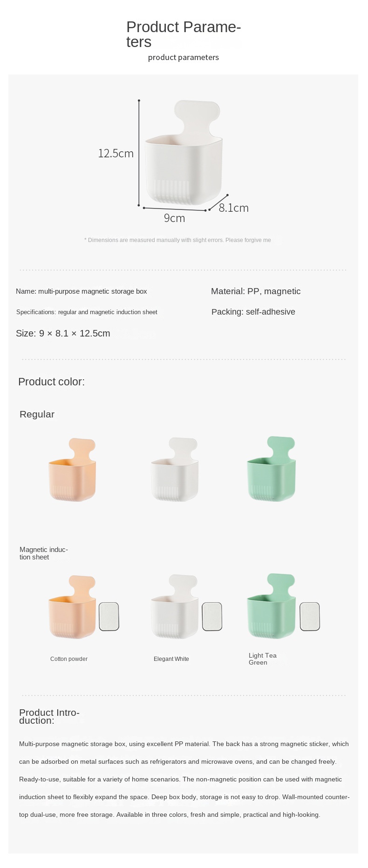
Task: Click the 8.1cm depth dimension label
Action: 234,208
